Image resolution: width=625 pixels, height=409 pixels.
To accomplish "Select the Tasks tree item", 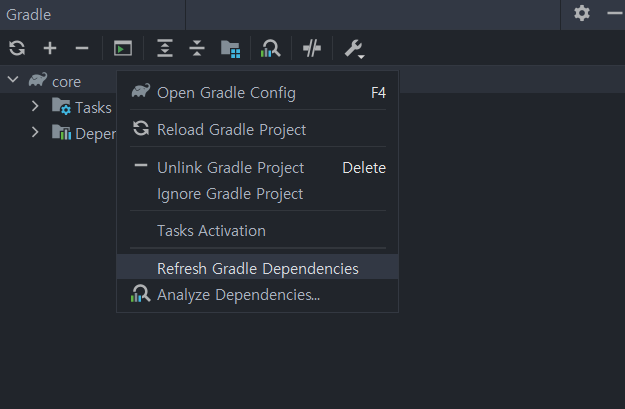I will click(x=93, y=108).
